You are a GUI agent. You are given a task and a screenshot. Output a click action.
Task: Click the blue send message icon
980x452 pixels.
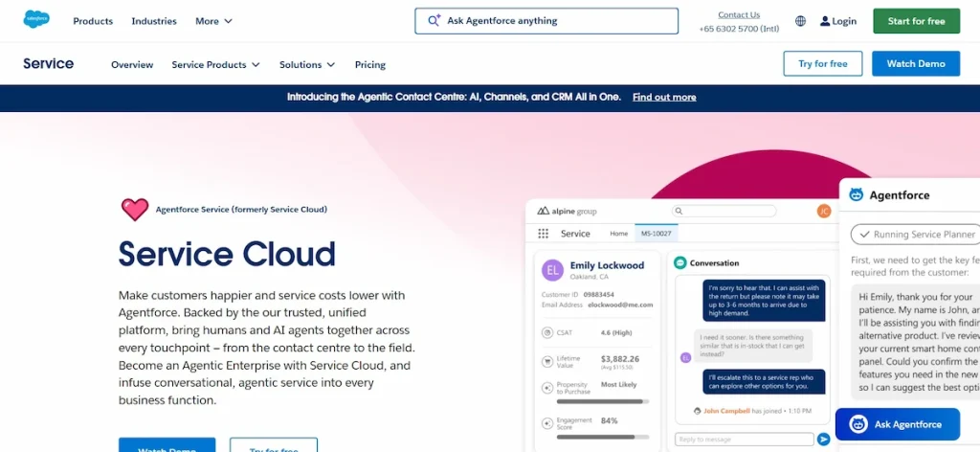pyautogui.click(x=824, y=439)
